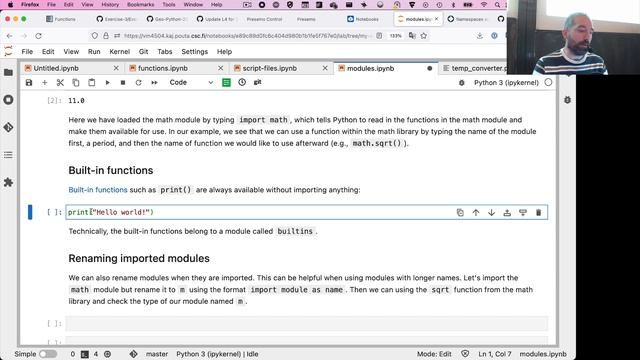Viewport: 640px width, 360px height.
Task: Delete the active cell with trash icon
Action: coord(538,212)
